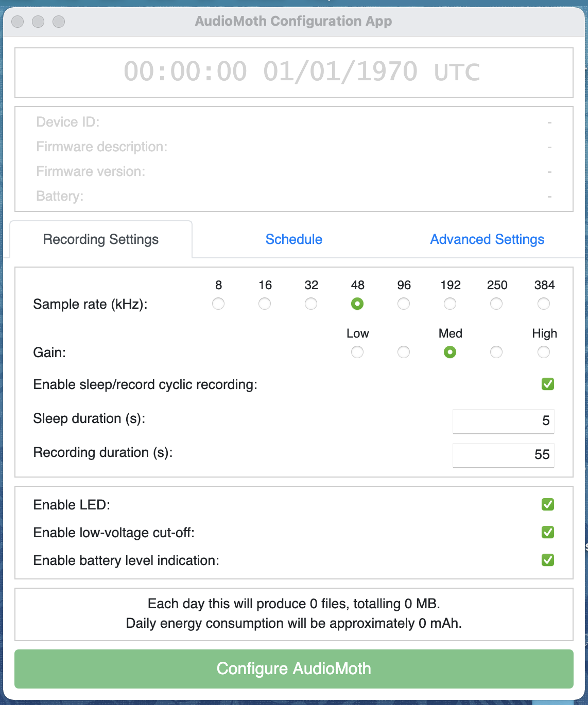
Task: Toggle the Enable LED checkbox
Action: (548, 504)
